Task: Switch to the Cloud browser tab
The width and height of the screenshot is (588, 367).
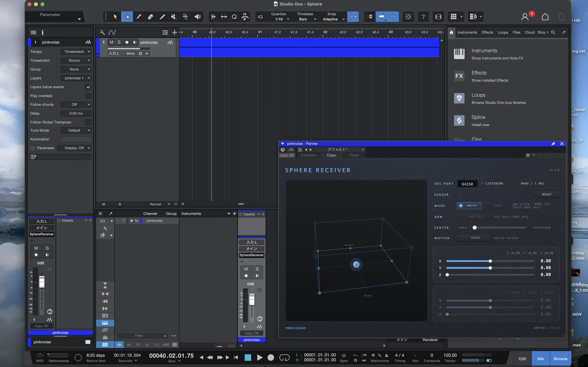Action: 529,32
